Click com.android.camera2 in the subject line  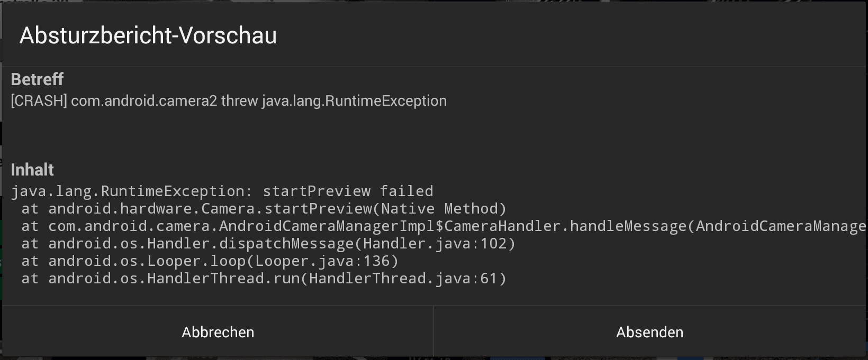pos(144,101)
